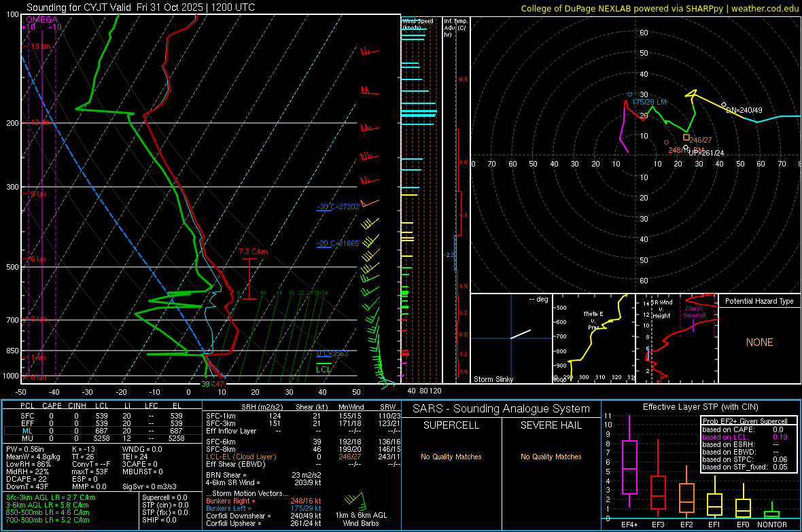Click the Potential Hazard Type heading
The height and width of the screenshot is (532, 802).
[759, 301]
